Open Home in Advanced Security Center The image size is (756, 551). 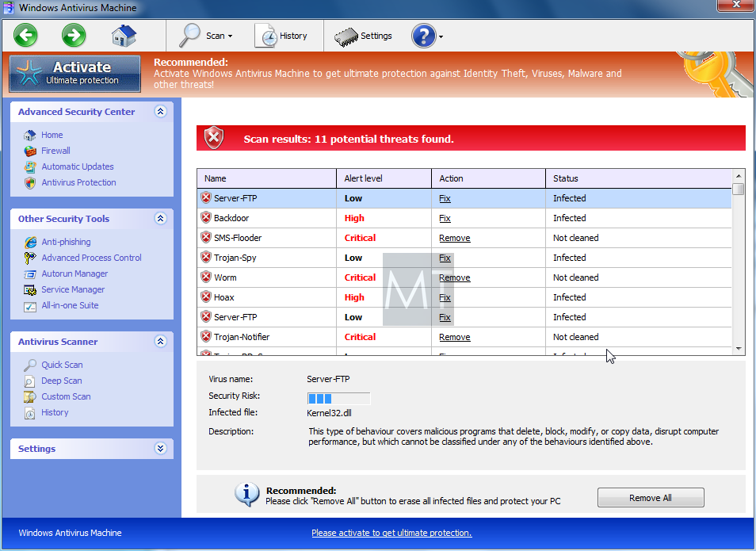(52, 135)
